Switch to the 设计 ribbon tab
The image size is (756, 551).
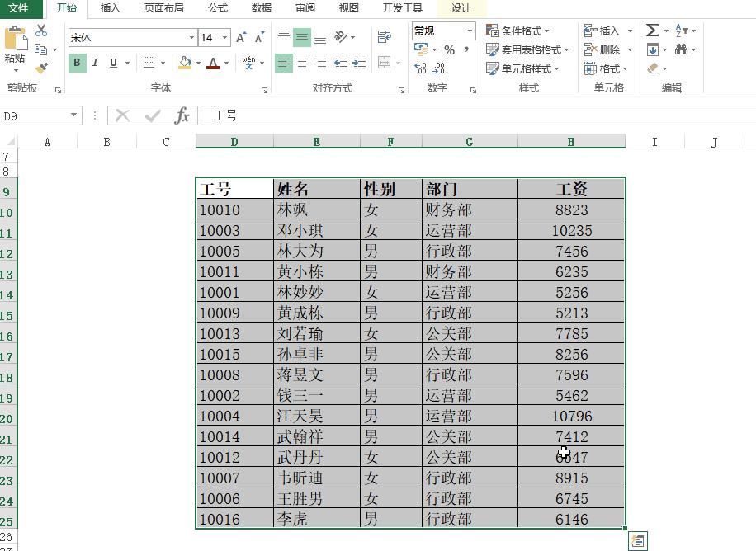(x=460, y=9)
